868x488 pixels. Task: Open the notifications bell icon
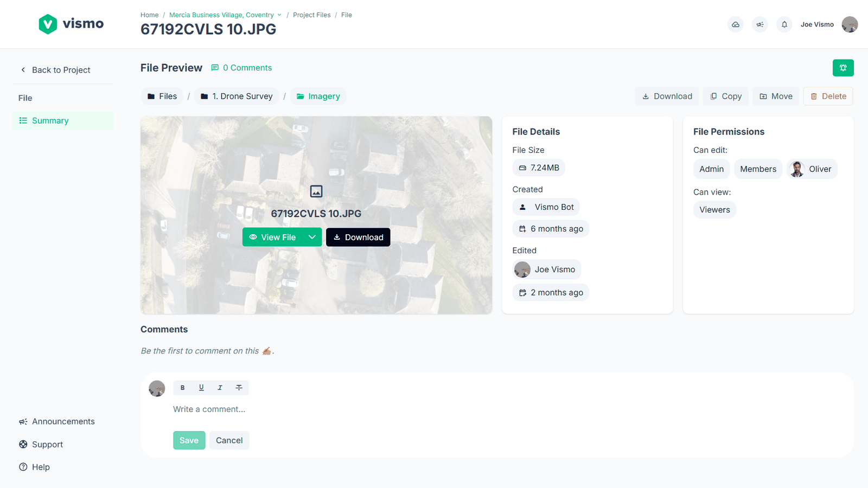pyautogui.click(x=784, y=24)
